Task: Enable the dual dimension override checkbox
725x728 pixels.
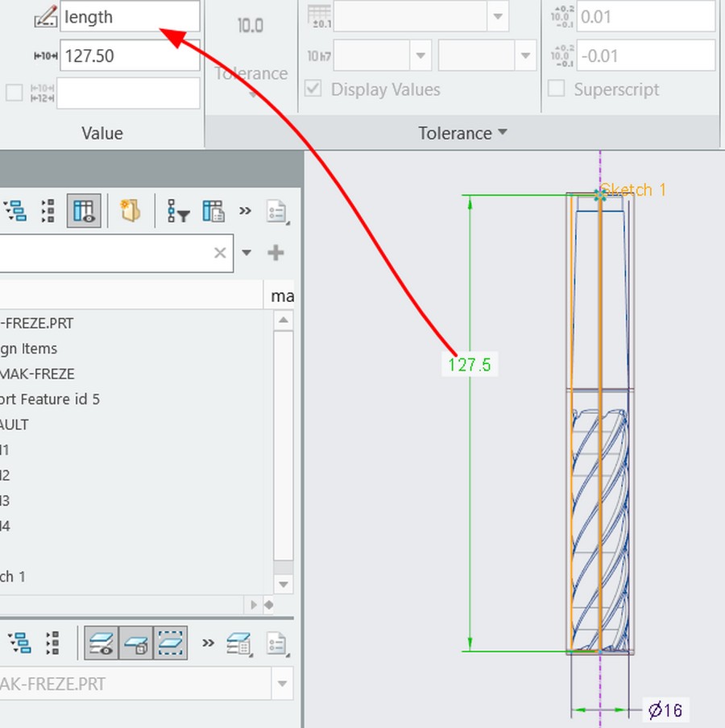Action: coord(14,93)
